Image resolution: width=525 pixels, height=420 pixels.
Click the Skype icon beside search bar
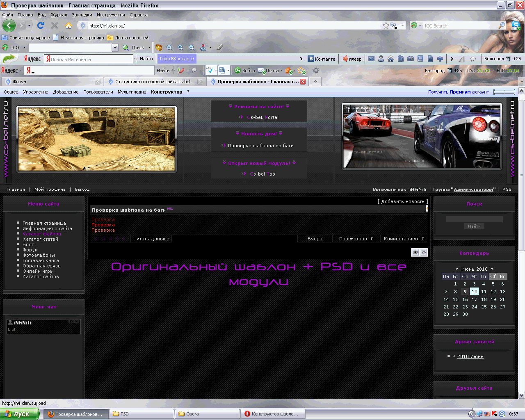[516, 25]
